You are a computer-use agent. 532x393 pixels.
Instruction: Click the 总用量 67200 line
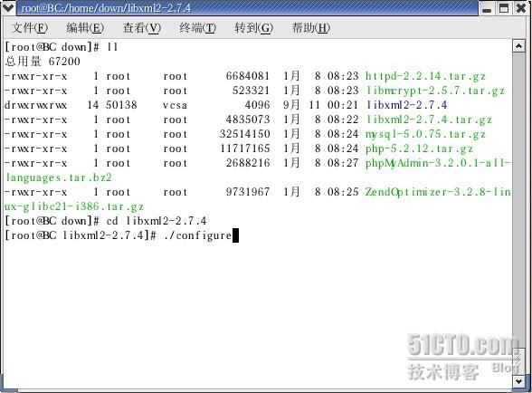pos(43,62)
